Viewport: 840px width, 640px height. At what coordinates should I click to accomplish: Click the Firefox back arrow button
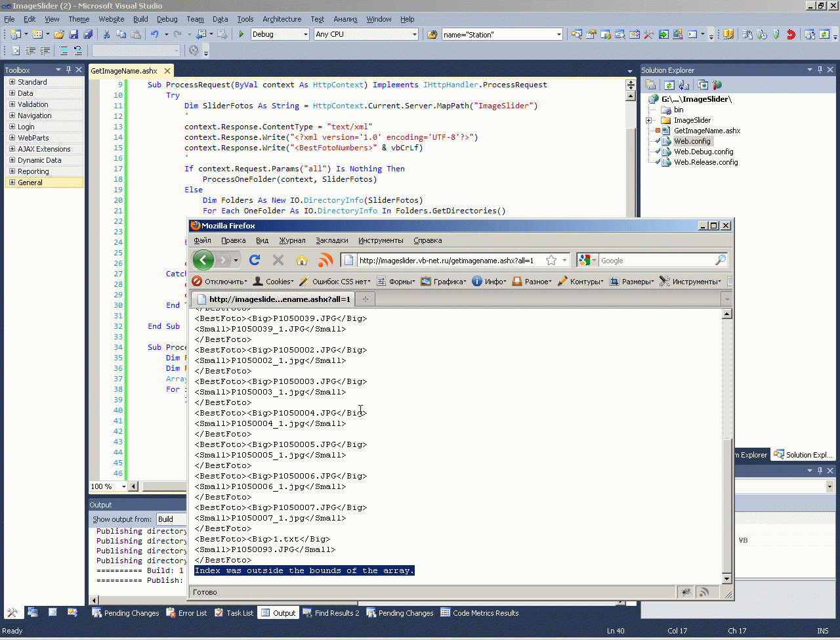click(x=203, y=260)
